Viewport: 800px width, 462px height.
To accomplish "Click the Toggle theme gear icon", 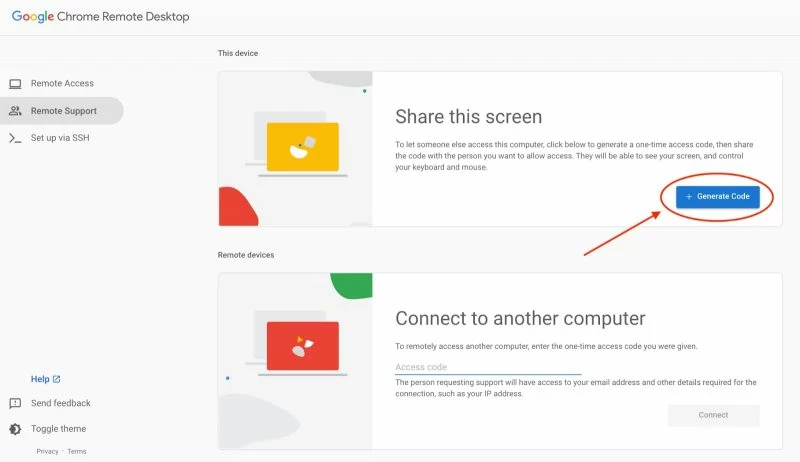I will pyautogui.click(x=15, y=429).
